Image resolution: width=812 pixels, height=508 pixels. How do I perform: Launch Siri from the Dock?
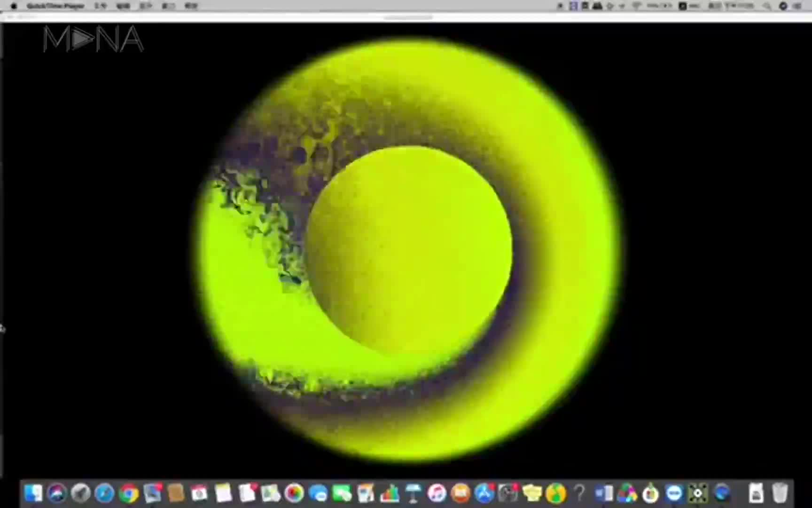(x=57, y=493)
